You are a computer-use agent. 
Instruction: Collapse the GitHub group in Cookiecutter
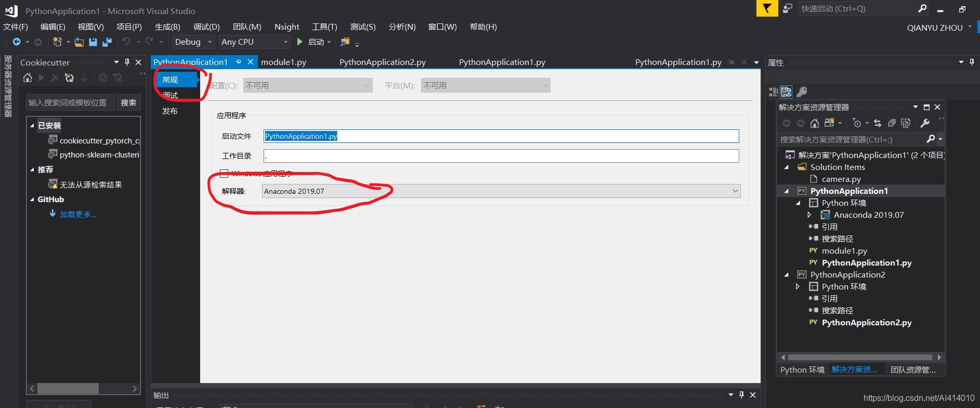tap(32, 199)
